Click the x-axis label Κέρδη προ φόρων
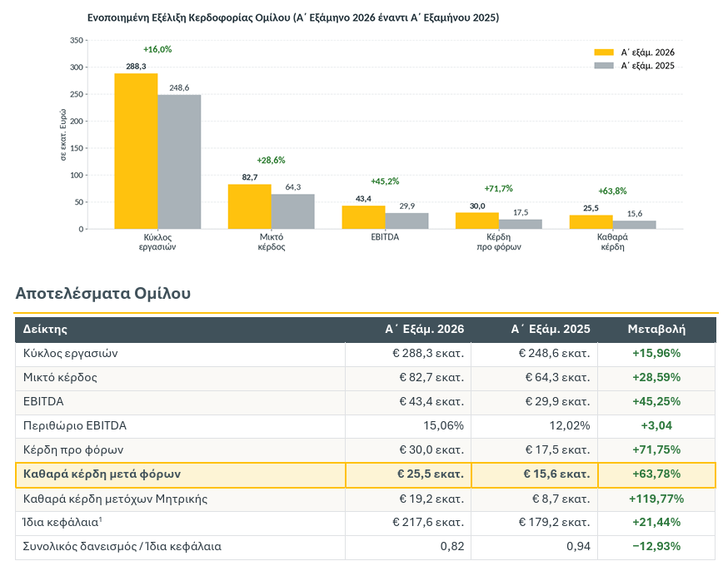Image resolution: width=728 pixels, height=561 pixels. (x=499, y=241)
